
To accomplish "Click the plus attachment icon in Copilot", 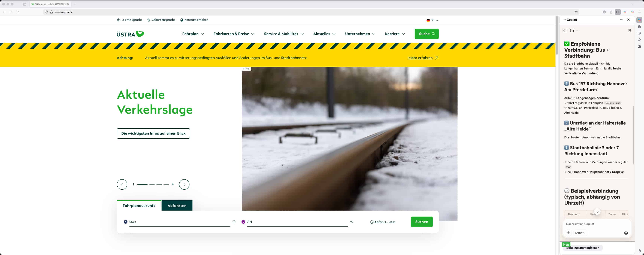I will click(x=568, y=233).
